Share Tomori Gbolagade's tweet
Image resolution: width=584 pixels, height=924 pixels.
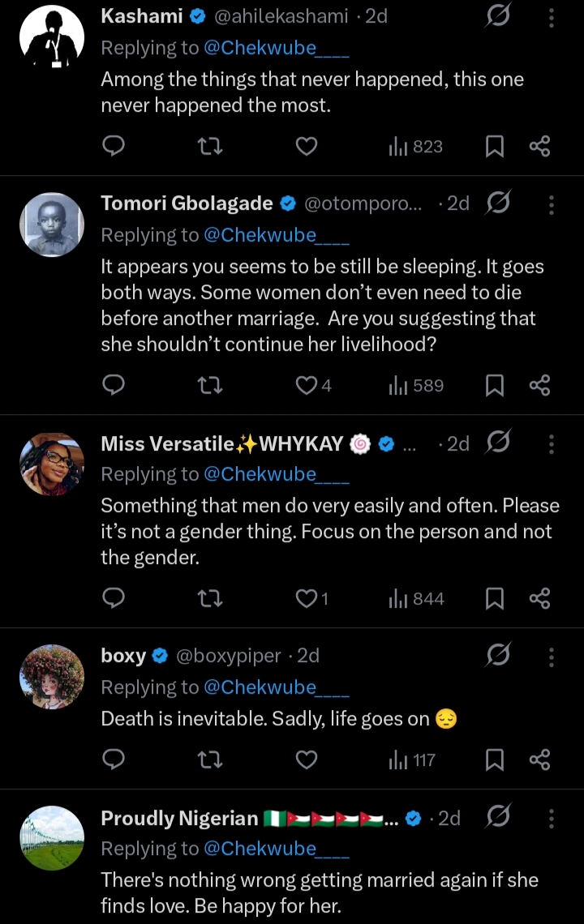[540, 386]
